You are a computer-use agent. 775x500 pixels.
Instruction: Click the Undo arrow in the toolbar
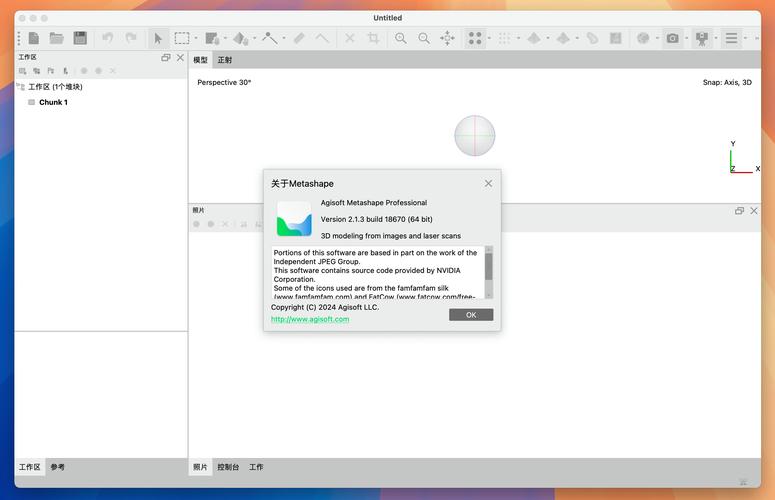click(x=107, y=38)
